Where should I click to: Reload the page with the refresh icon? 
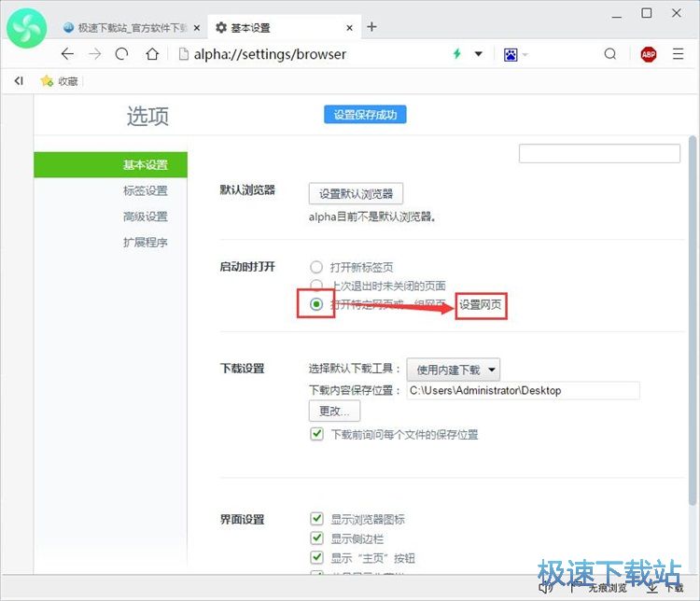click(122, 54)
